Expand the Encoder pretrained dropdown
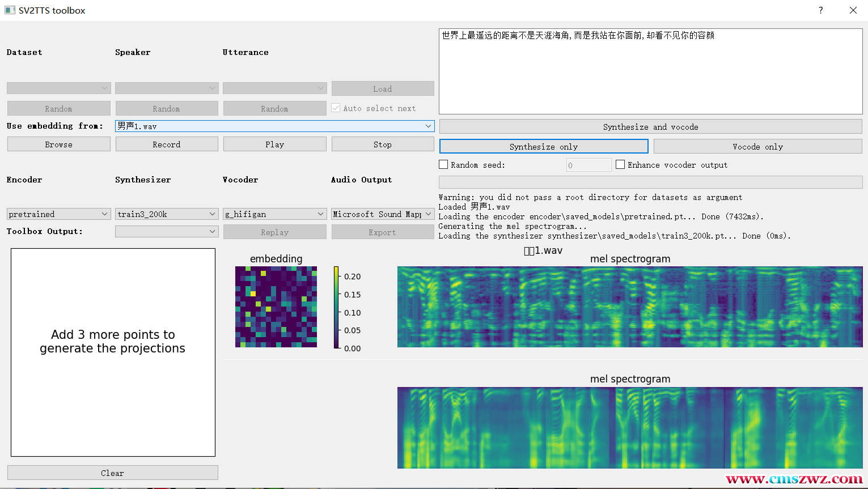This screenshot has height=489, width=868. [58, 214]
